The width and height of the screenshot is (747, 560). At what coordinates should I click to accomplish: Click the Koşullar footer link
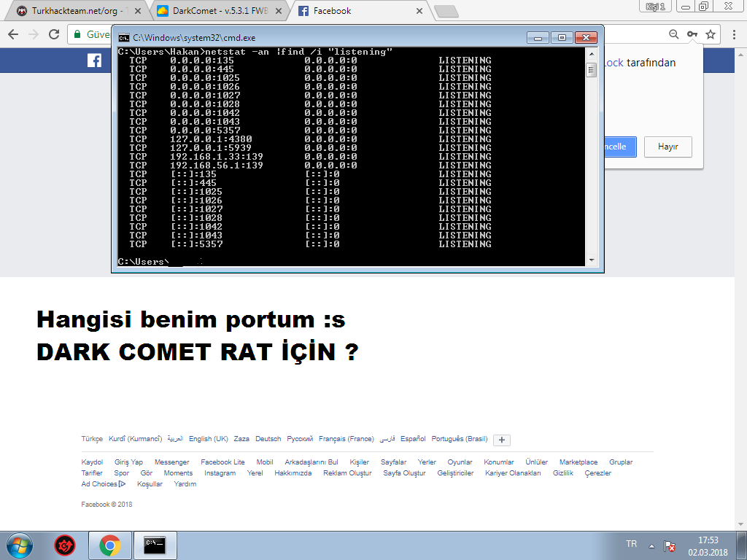[x=150, y=484]
